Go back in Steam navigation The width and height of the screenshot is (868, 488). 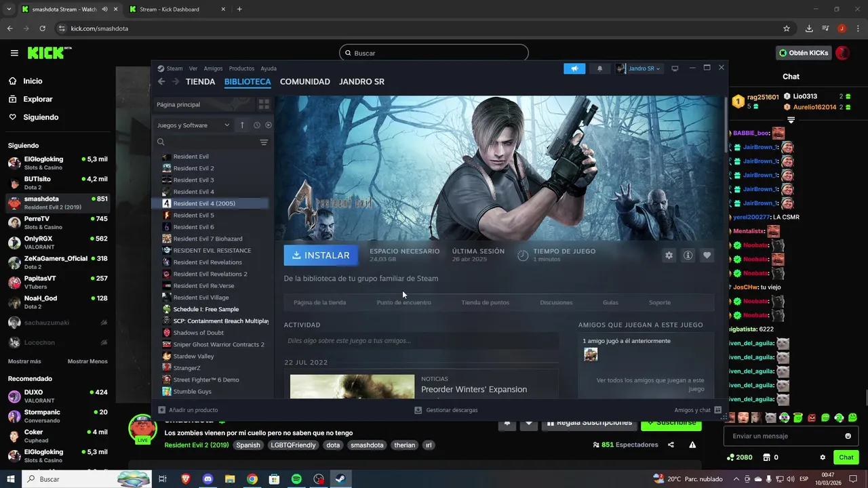(x=161, y=81)
